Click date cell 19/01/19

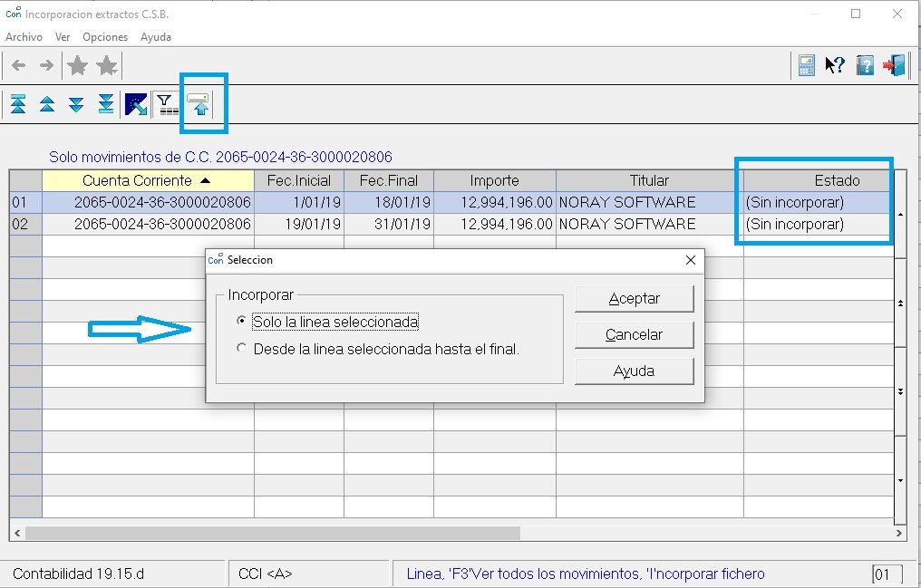point(299,224)
